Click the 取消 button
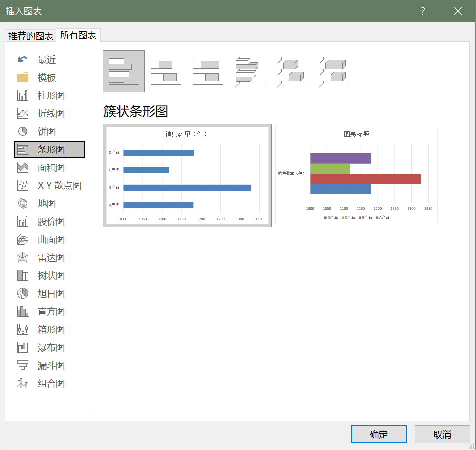The width and height of the screenshot is (476, 450). click(x=442, y=434)
